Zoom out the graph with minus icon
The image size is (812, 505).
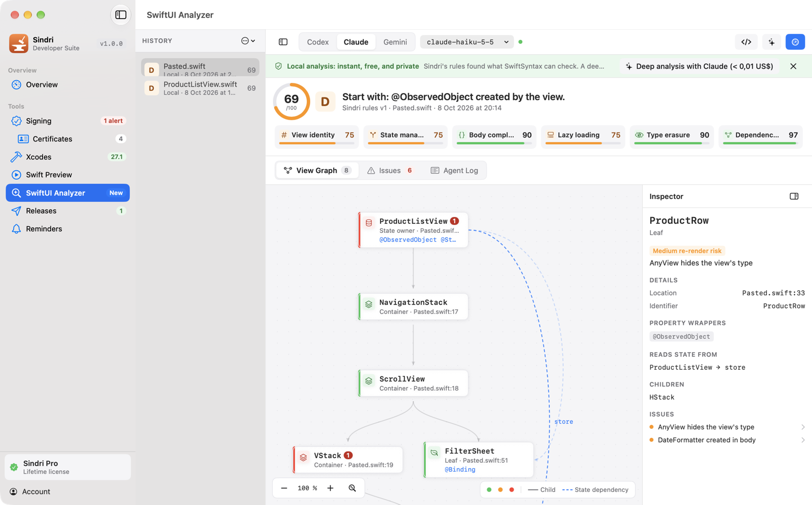(x=284, y=488)
